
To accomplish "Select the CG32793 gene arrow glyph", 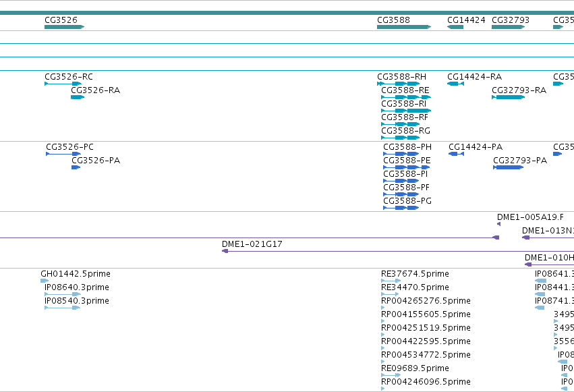I will pyautogui.click(x=509, y=27).
